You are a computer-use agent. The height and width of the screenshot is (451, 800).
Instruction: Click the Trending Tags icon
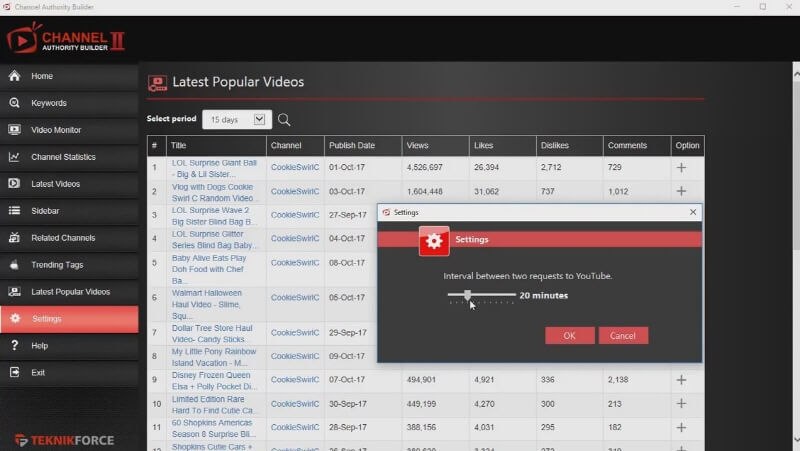point(14,264)
